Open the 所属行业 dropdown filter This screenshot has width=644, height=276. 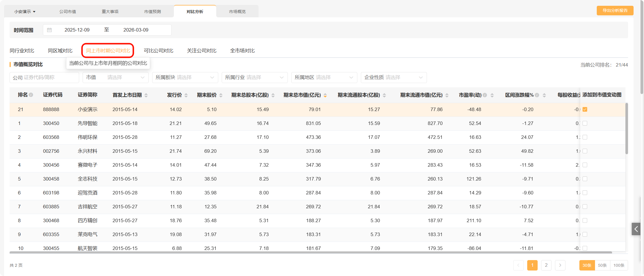click(x=254, y=78)
